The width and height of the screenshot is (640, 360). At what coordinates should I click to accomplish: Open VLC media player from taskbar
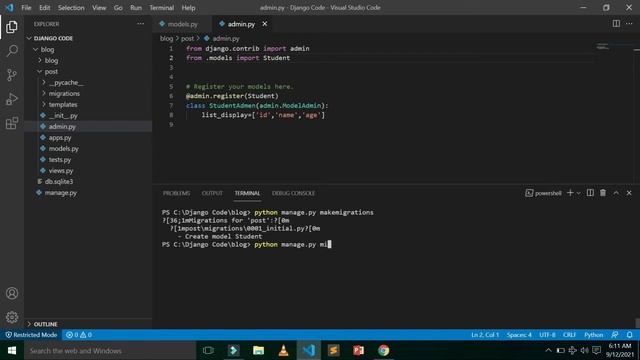click(x=283, y=350)
